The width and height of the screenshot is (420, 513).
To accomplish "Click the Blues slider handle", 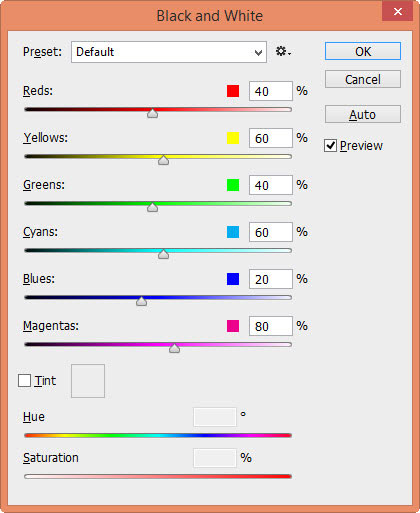I will pos(142,301).
